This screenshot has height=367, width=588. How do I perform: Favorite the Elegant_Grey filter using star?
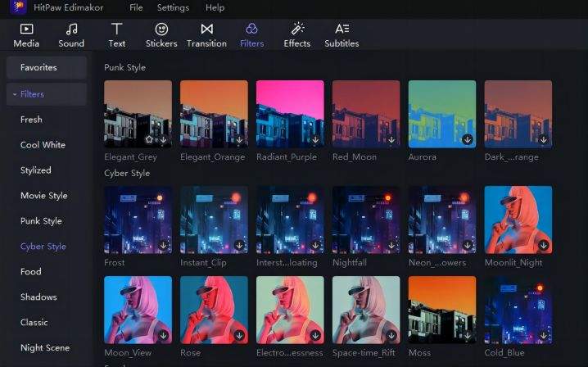[x=151, y=140]
